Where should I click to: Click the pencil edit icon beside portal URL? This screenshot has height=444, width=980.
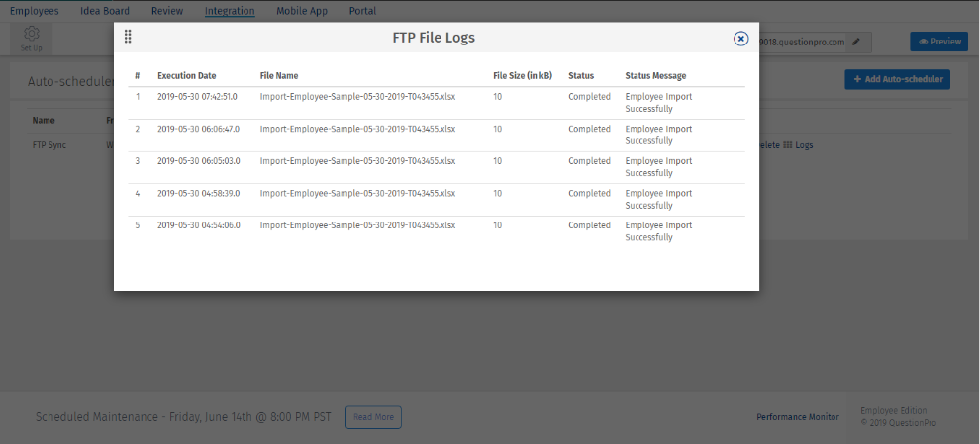point(855,42)
